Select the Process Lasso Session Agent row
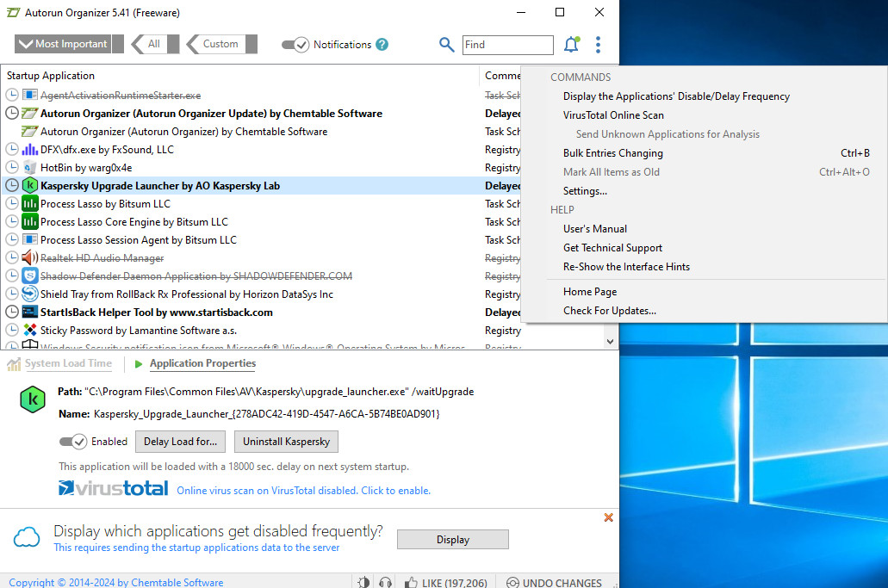Viewport: 888px width, 588px height. [x=260, y=239]
